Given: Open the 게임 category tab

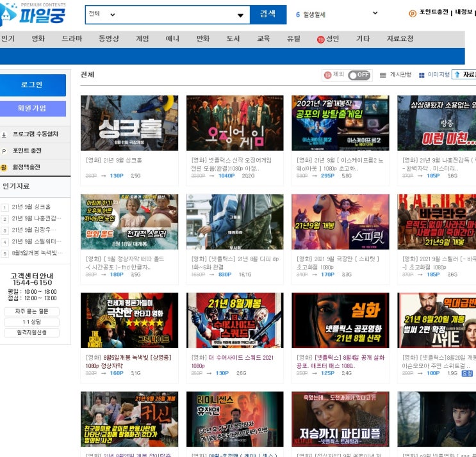Looking at the screenshot, I should (x=142, y=39).
